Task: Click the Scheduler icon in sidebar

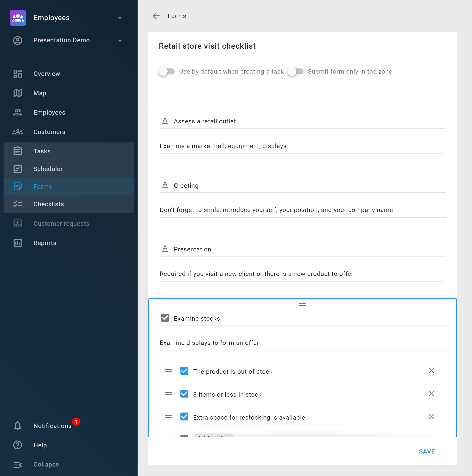Action: pyautogui.click(x=18, y=169)
